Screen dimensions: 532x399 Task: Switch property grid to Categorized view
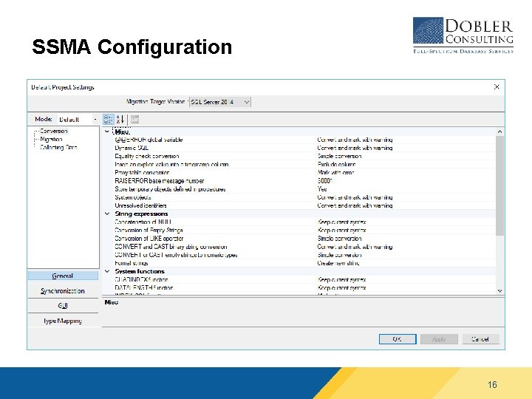[x=108, y=120]
